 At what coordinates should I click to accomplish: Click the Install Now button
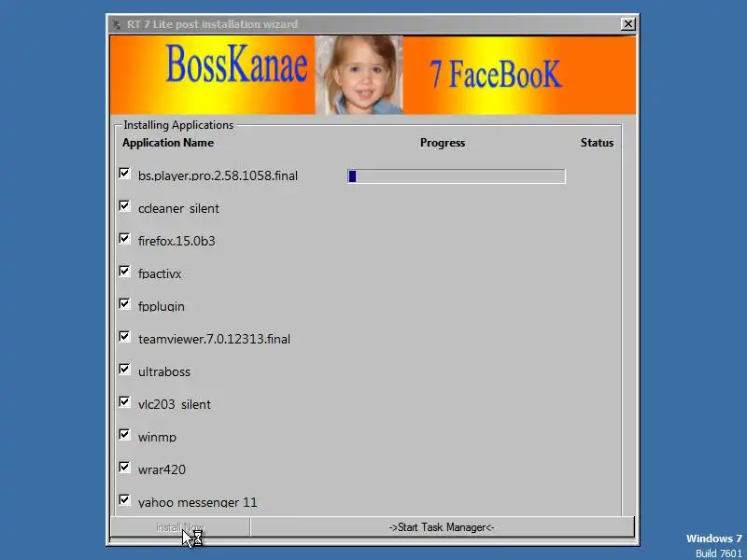[180, 527]
